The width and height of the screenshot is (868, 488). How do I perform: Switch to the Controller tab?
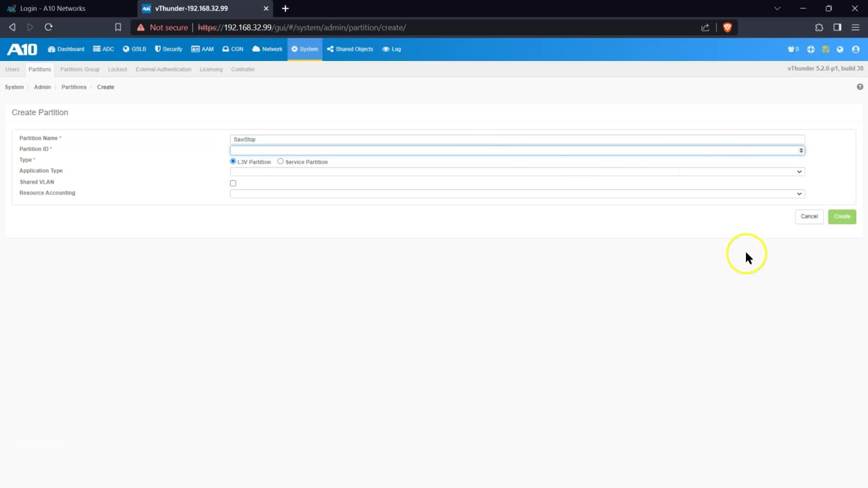[x=243, y=69]
